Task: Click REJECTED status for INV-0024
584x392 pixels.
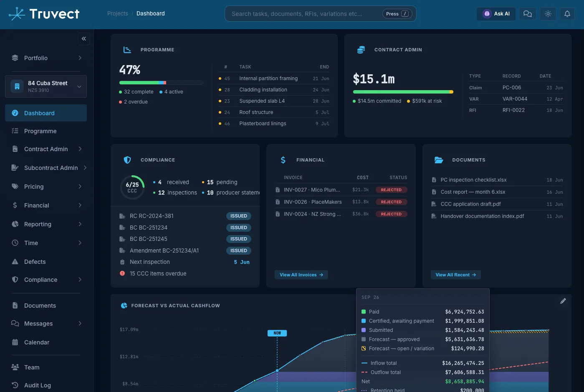Action: pyautogui.click(x=391, y=214)
